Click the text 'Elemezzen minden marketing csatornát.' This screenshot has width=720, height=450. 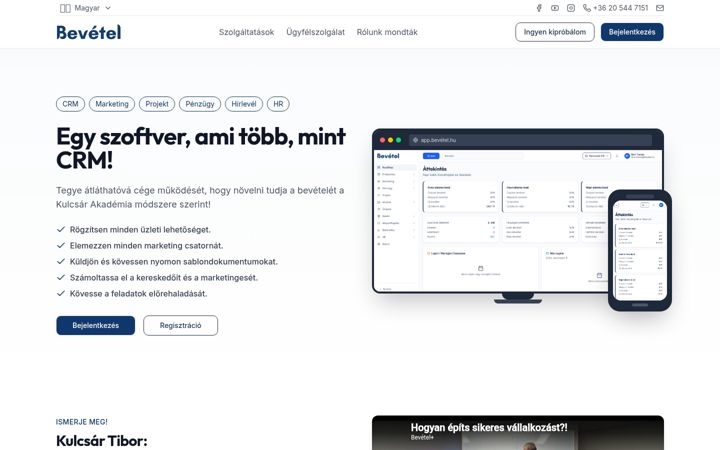[146, 246]
